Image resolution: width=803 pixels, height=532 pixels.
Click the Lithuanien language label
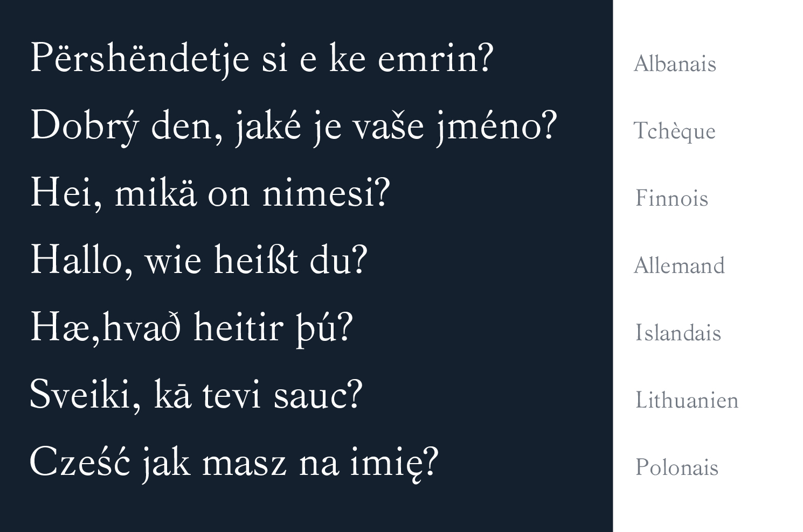click(x=687, y=400)
